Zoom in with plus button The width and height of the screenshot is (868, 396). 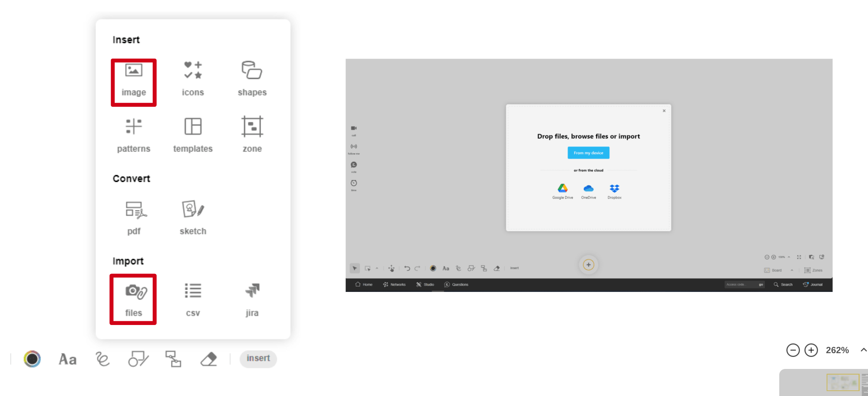[x=811, y=350]
